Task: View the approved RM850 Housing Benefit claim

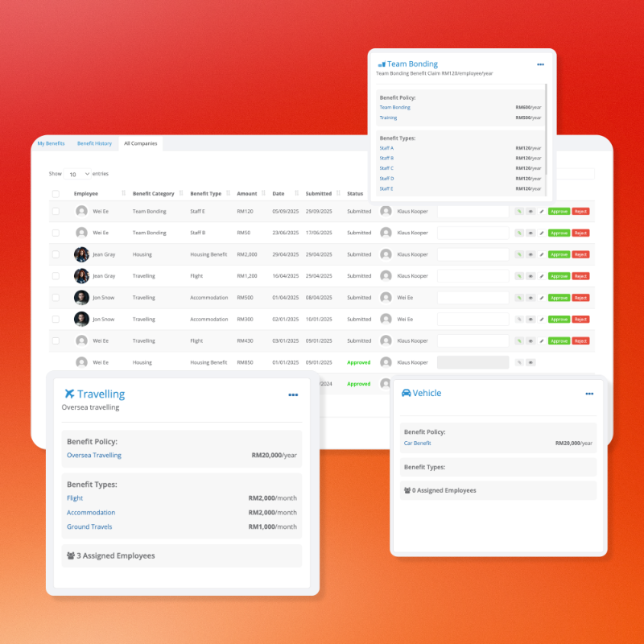Action: click(x=530, y=363)
